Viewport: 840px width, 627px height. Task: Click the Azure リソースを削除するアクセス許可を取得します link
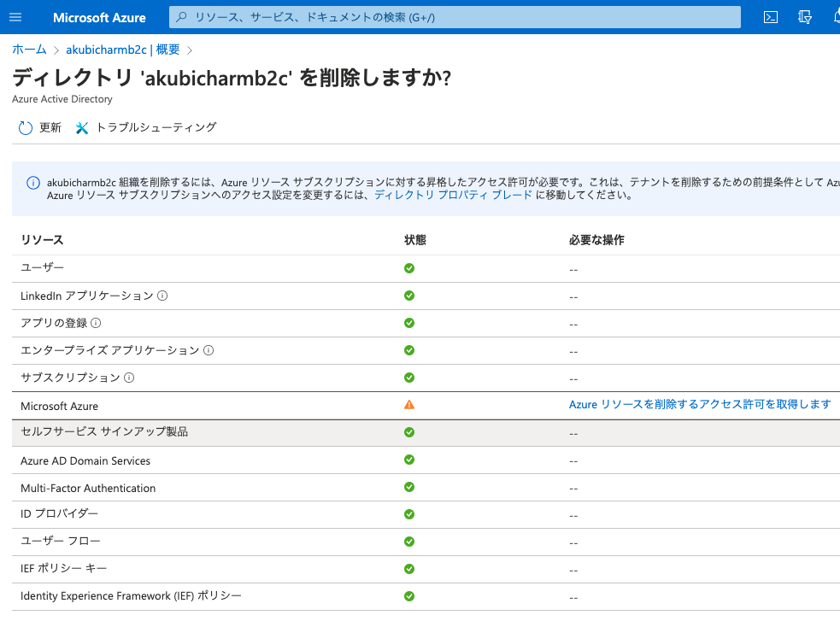(x=700, y=405)
